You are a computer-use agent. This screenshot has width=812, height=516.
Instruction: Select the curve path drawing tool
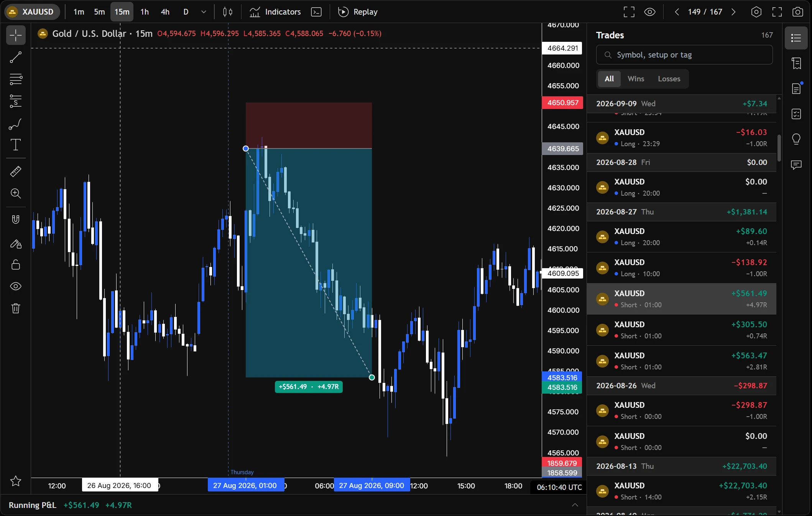pos(16,124)
